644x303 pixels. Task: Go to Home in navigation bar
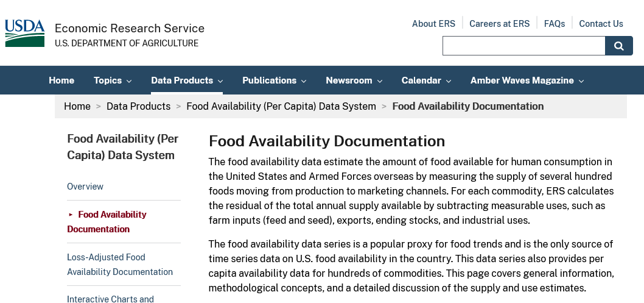pos(61,80)
